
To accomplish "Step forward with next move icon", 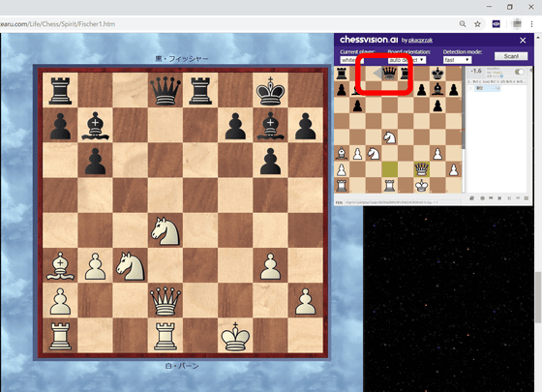I will 509,198.
